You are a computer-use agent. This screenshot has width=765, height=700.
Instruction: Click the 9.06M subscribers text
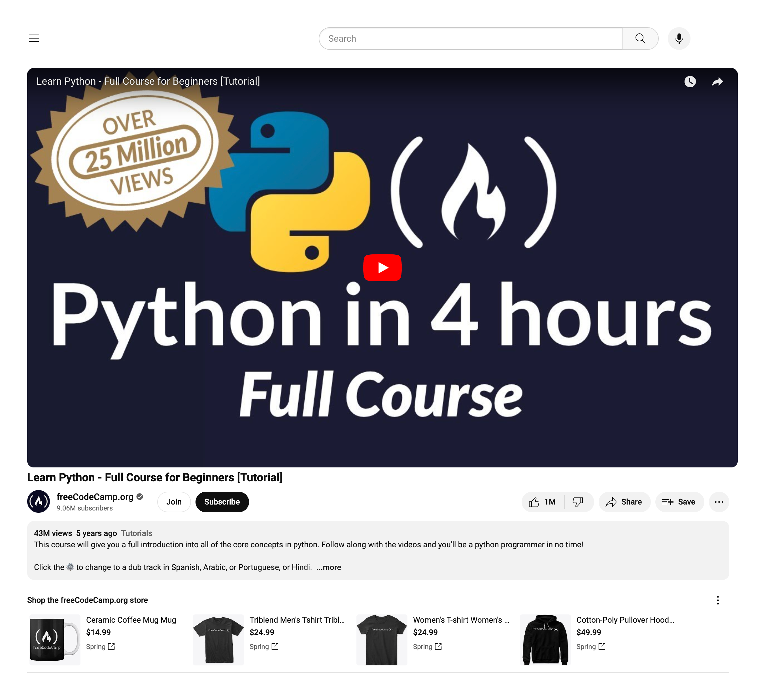(x=85, y=508)
